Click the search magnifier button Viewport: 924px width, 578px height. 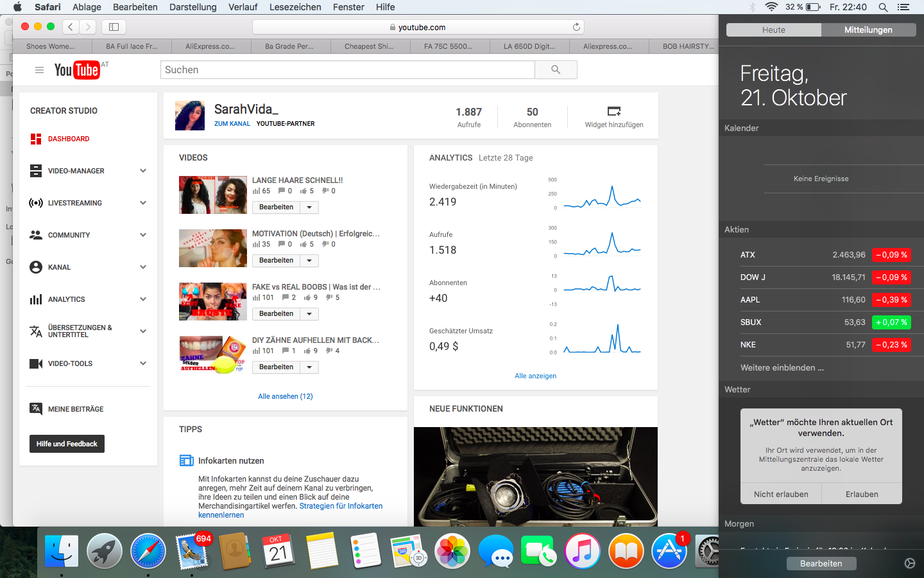click(556, 70)
